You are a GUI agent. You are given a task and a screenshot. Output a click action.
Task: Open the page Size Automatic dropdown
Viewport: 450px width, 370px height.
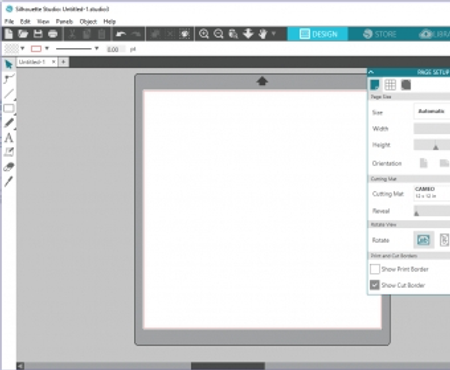coord(432,111)
